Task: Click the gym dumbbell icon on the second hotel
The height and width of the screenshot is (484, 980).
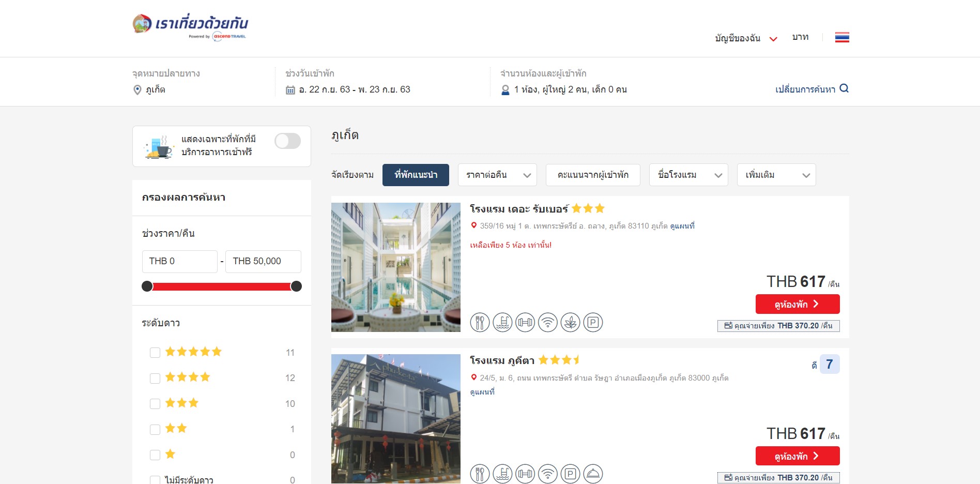Action: (x=525, y=474)
